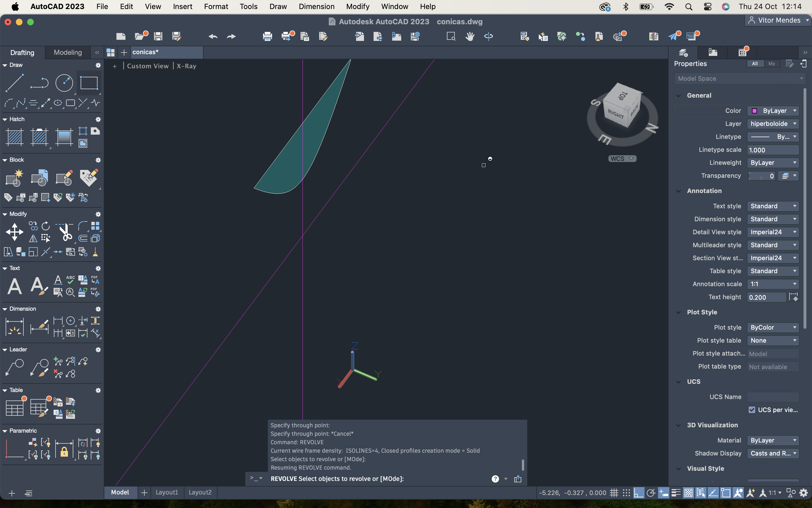The width and height of the screenshot is (812, 508).
Task: Open the Text style Standard dropdown
Action: click(x=773, y=206)
